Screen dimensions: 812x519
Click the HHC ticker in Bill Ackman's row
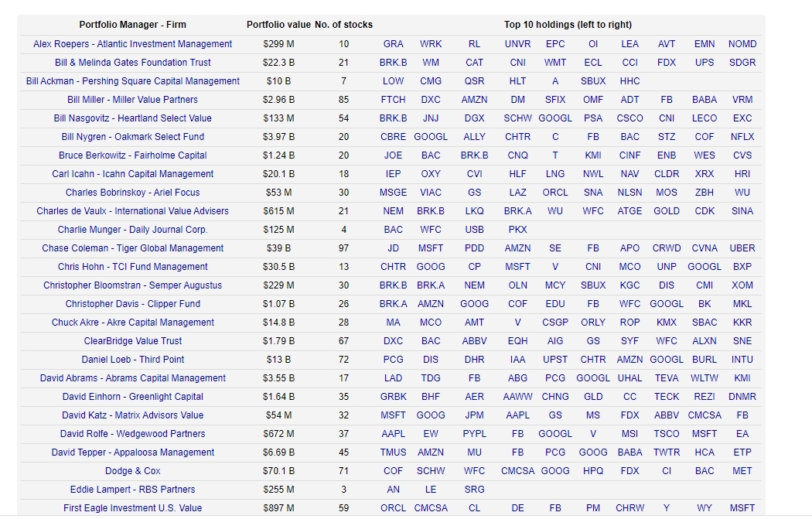[629, 81]
